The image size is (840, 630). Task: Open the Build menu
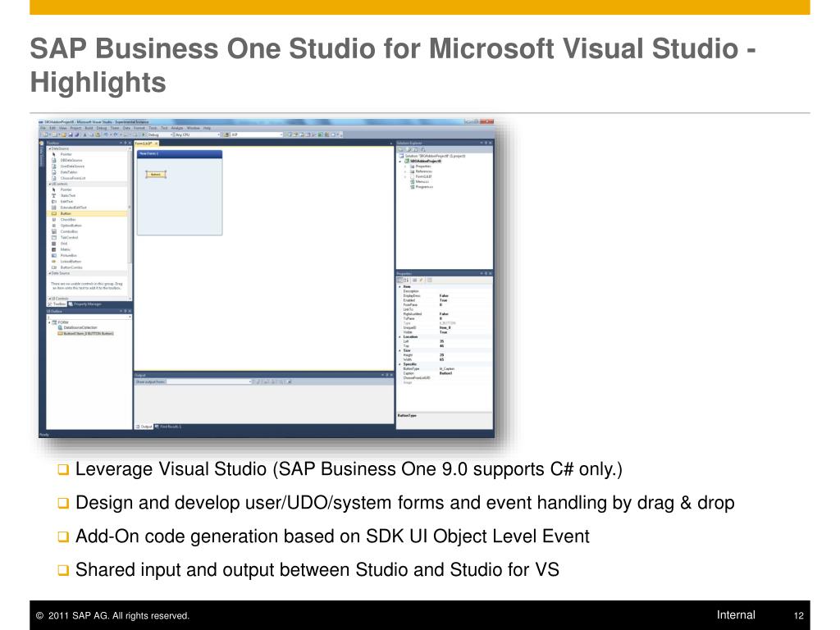coord(89,128)
